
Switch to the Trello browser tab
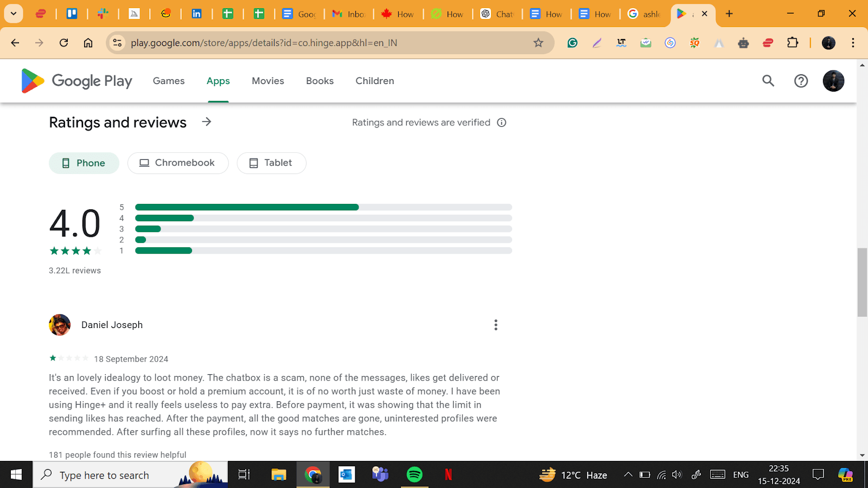(x=72, y=14)
